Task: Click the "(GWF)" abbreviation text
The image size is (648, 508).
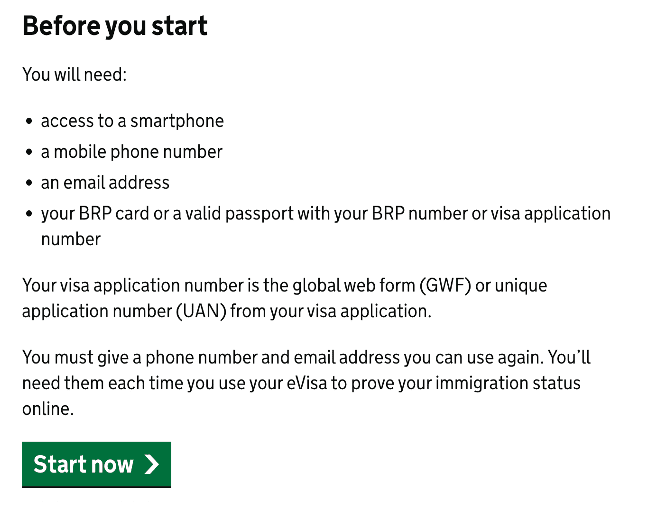Action: pyautogui.click(x=431, y=286)
